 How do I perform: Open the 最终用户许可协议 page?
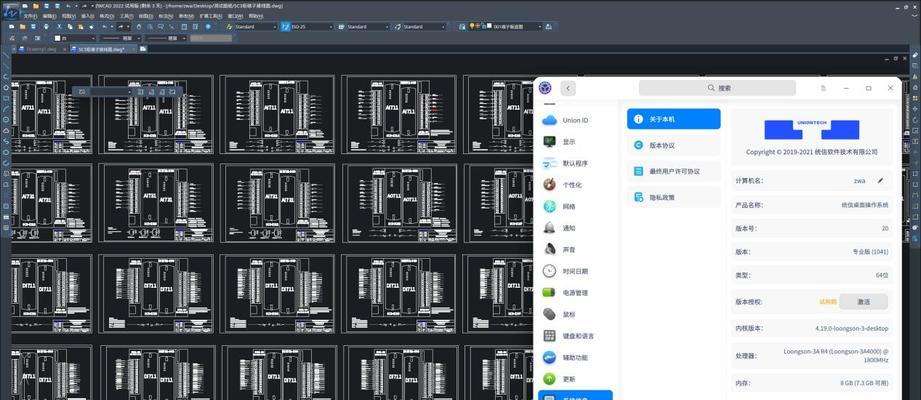click(674, 171)
